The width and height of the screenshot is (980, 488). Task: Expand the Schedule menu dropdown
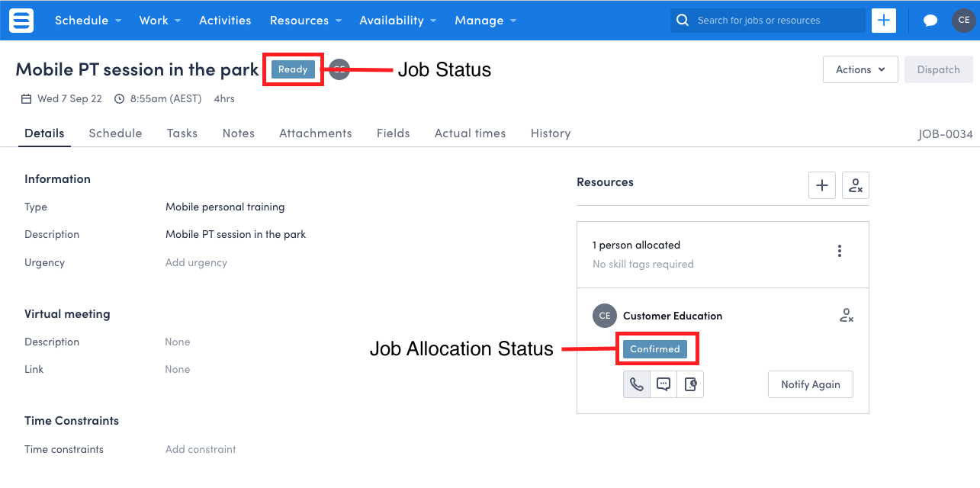click(x=88, y=21)
